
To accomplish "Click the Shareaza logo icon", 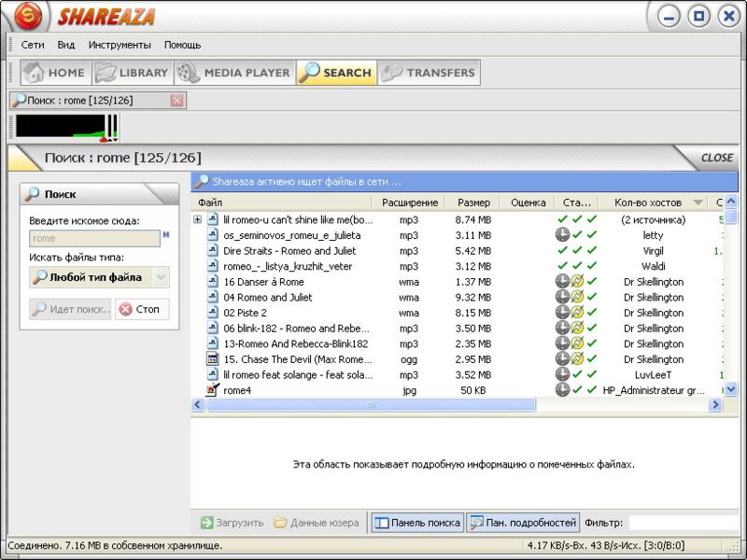I will tap(28, 16).
